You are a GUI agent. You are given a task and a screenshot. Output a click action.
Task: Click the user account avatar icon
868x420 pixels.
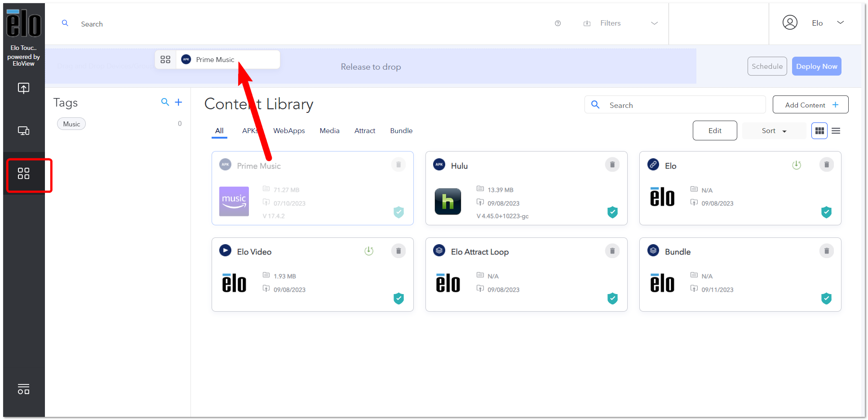click(x=790, y=22)
